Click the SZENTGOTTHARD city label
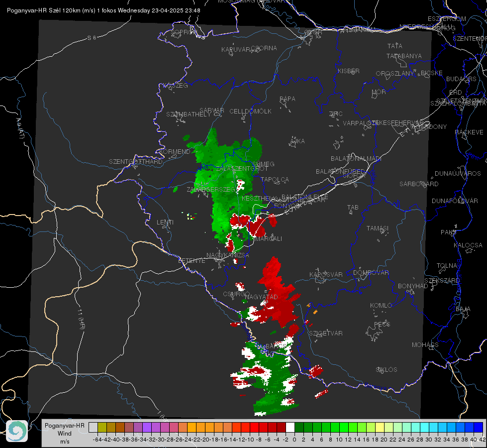The width and height of the screenshot is (487, 448). pos(136,162)
